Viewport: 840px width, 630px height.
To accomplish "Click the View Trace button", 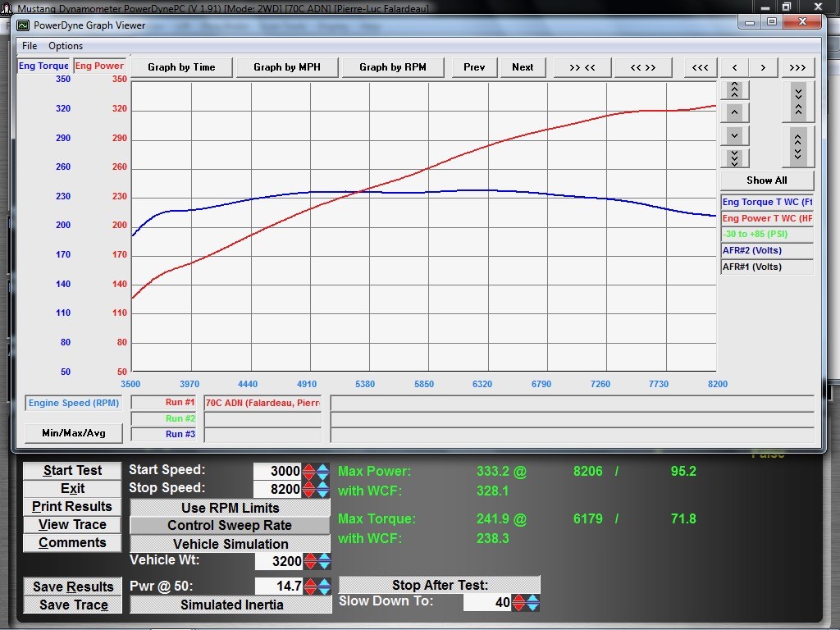I will pyautogui.click(x=72, y=525).
